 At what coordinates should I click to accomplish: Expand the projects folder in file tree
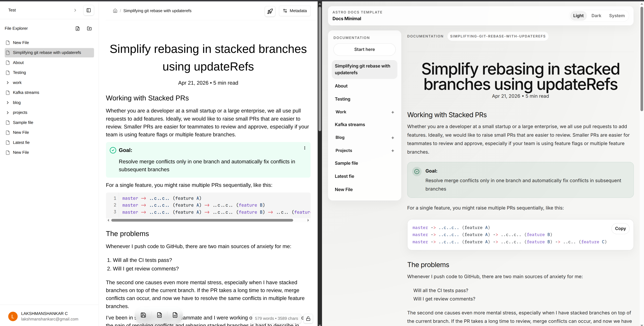(x=8, y=113)
